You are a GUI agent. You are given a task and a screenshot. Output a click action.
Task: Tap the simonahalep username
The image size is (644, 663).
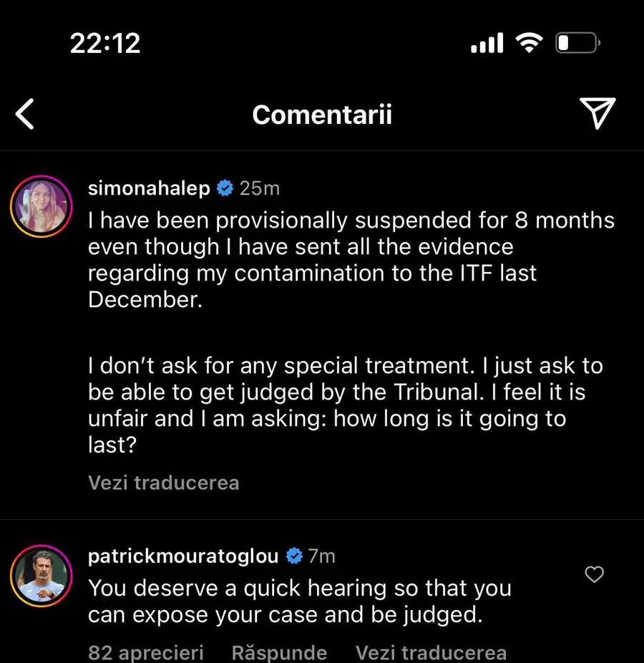point(149,188)
